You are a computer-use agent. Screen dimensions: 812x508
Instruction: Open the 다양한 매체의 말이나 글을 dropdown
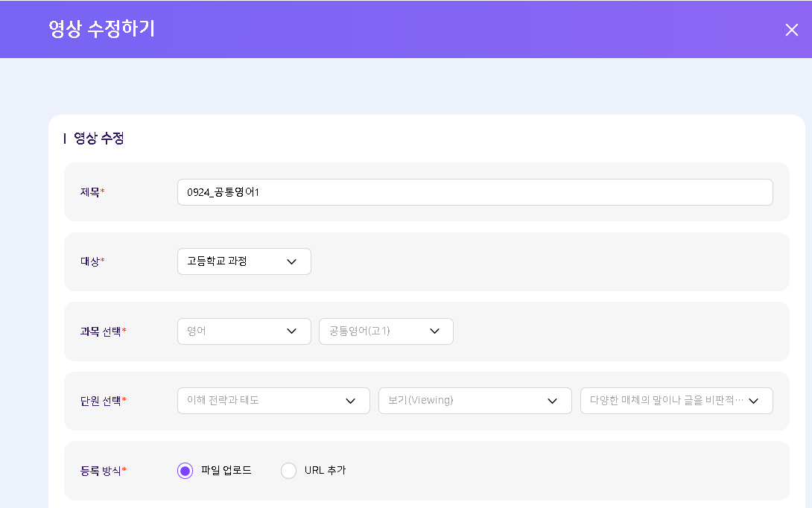point(665,401)
